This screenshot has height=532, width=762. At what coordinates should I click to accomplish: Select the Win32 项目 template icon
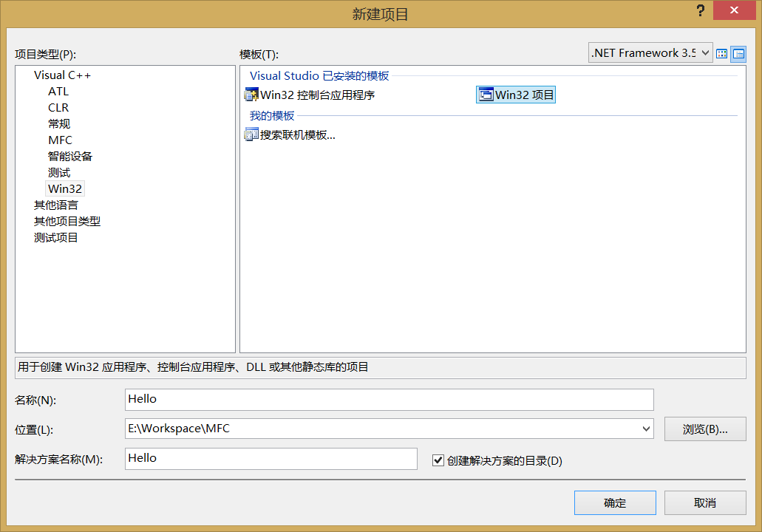coord(486,95)
